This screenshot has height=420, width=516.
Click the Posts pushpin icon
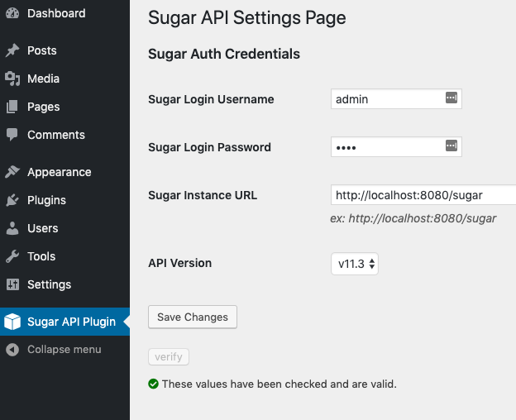pos(12,50)
